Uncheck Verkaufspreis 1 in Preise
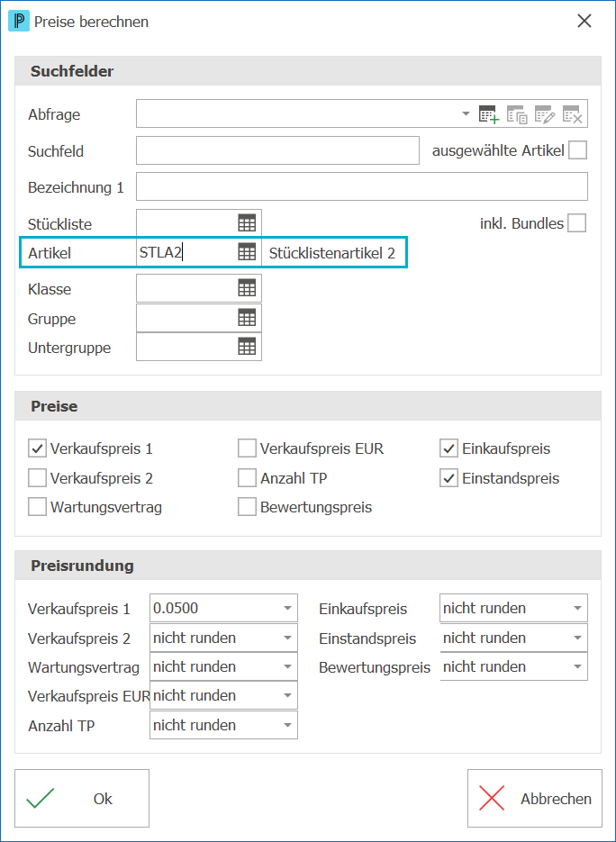616x842 pixels. coord(37,448)
